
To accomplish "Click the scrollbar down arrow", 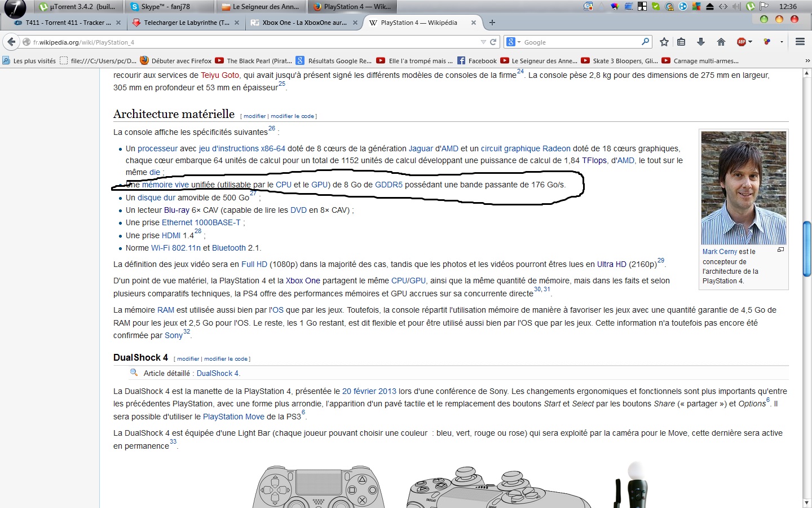I will pos(807,503).
